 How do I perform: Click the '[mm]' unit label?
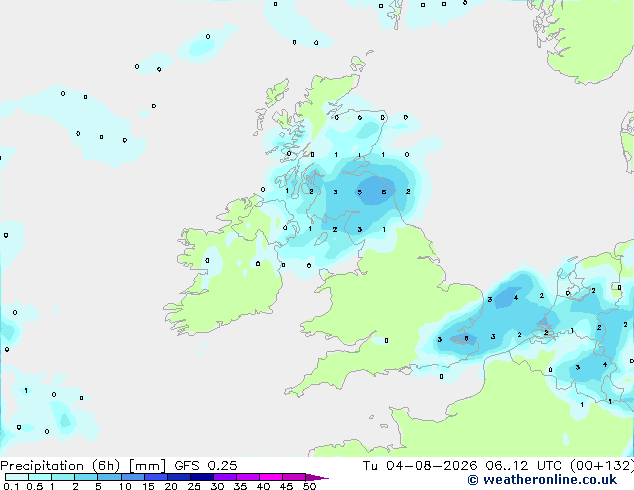[148, 466]
